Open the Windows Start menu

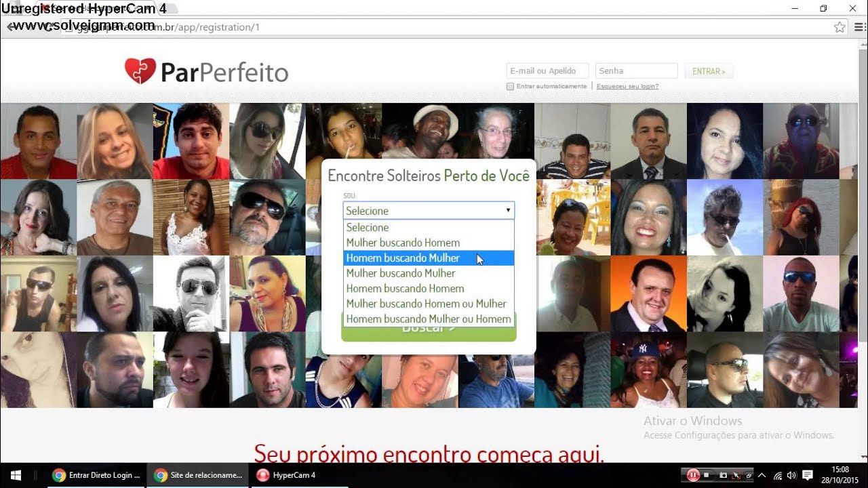(16, 475)
